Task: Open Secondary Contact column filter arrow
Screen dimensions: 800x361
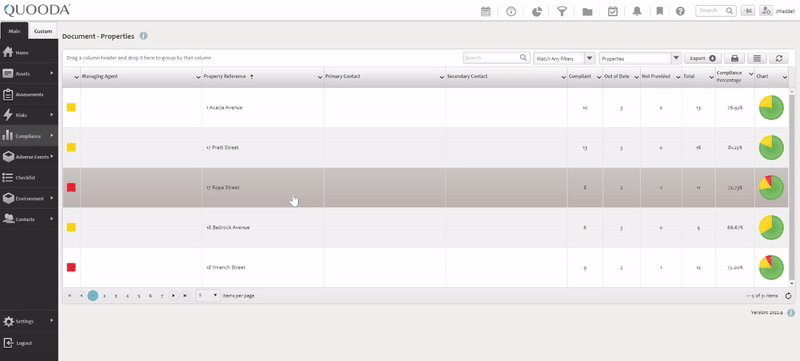Action: pos(563,77)
